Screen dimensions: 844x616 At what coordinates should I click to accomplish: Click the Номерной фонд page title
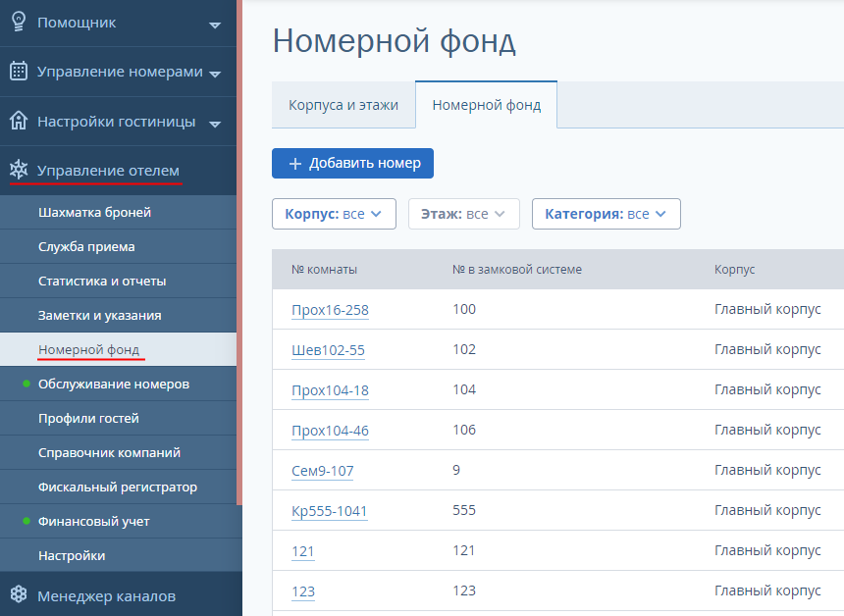[394, 41]
